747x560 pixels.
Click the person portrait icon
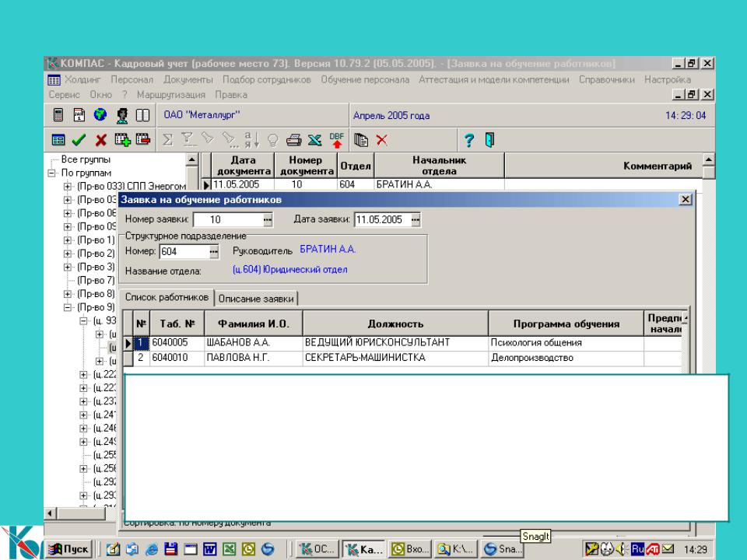tap(122, 115)
